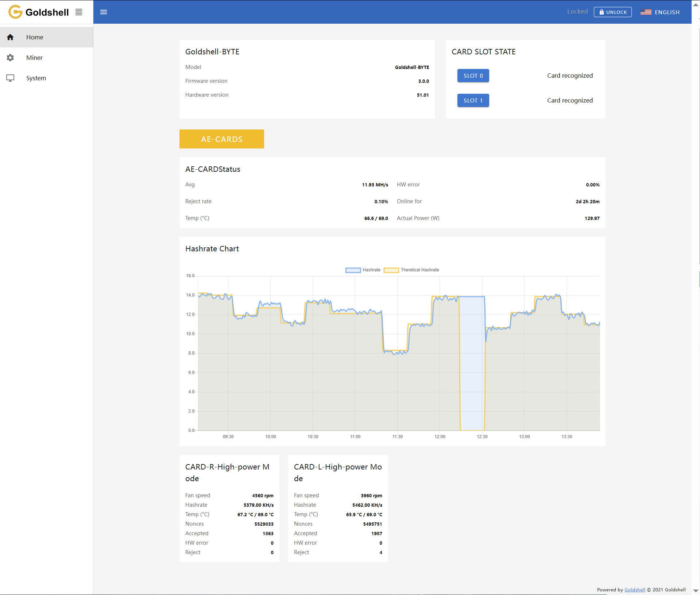The height and width of the screenshot is (595, 700).
Task: Open the System menu item
Action: click(x=47, y=78)
